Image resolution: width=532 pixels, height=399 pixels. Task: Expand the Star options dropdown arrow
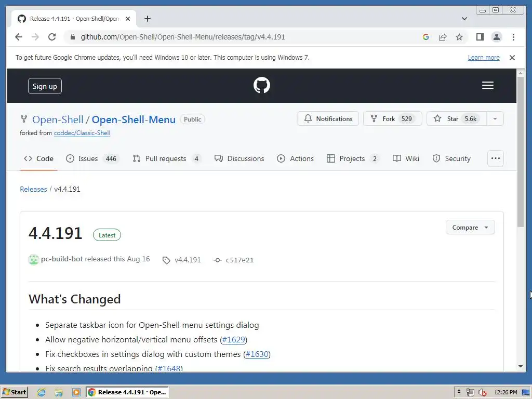(495, 119)
